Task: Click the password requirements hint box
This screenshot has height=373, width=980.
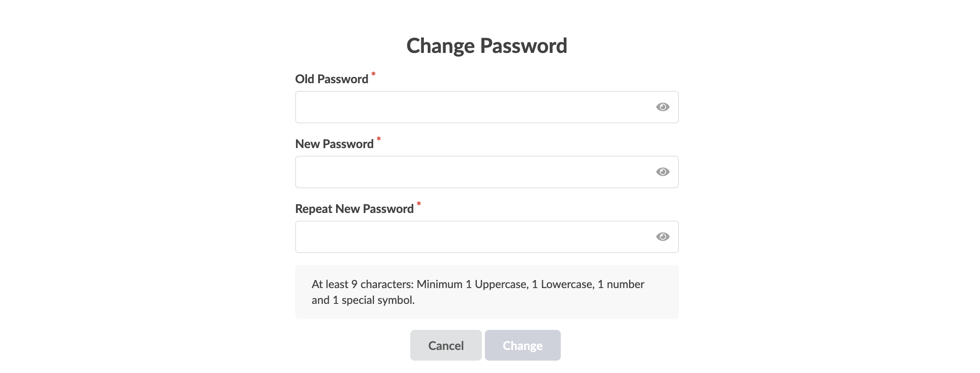Action: coord(487,292)
